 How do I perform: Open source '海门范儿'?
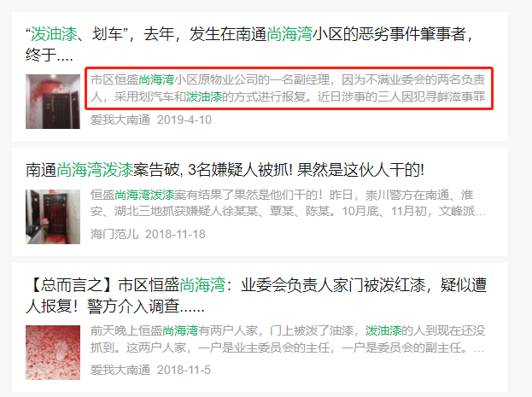click(114, 234)
